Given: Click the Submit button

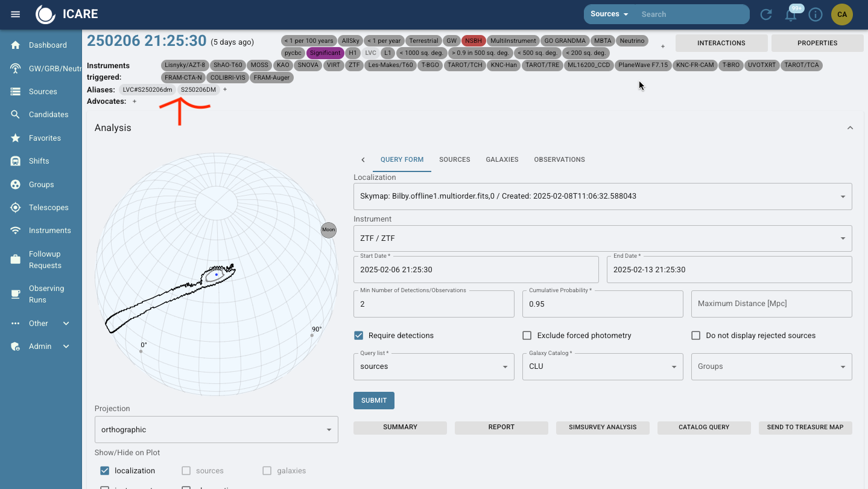Looking at the screenshot, I should point(374,400).
